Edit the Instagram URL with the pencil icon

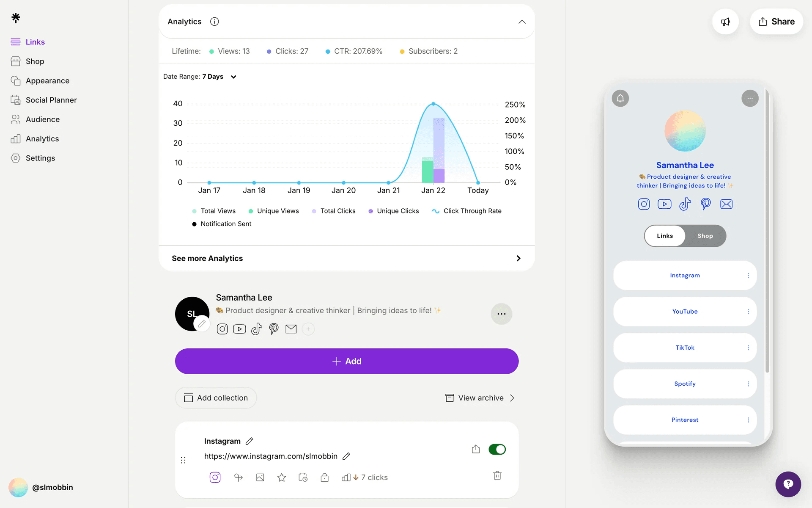point(346,456)
